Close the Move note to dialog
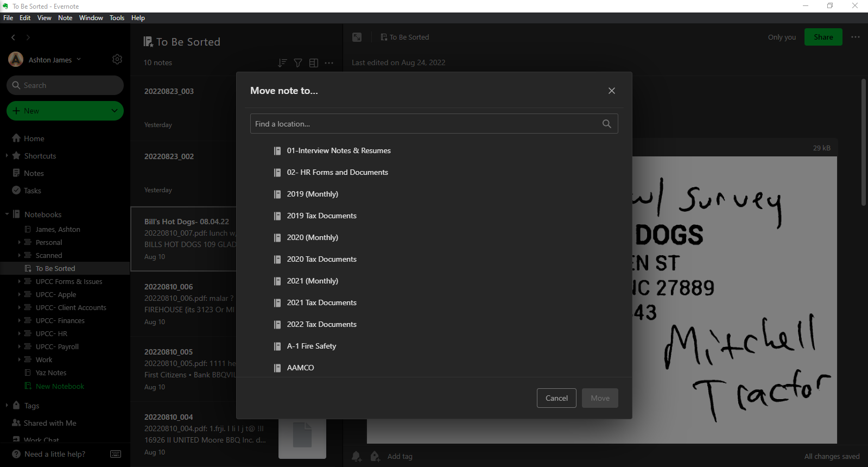This screenshot has width=868, height=467. [612, 91]
